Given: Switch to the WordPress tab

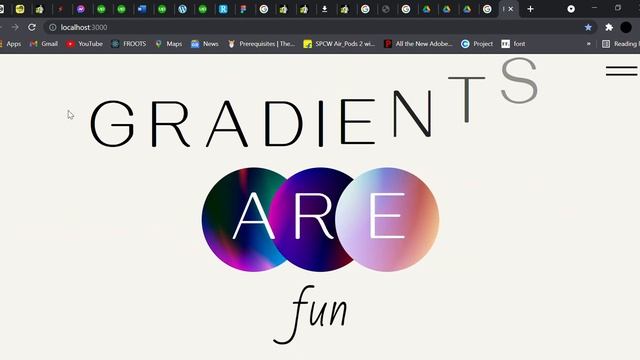Looking at the screenshot, I should tap(182, 9).
